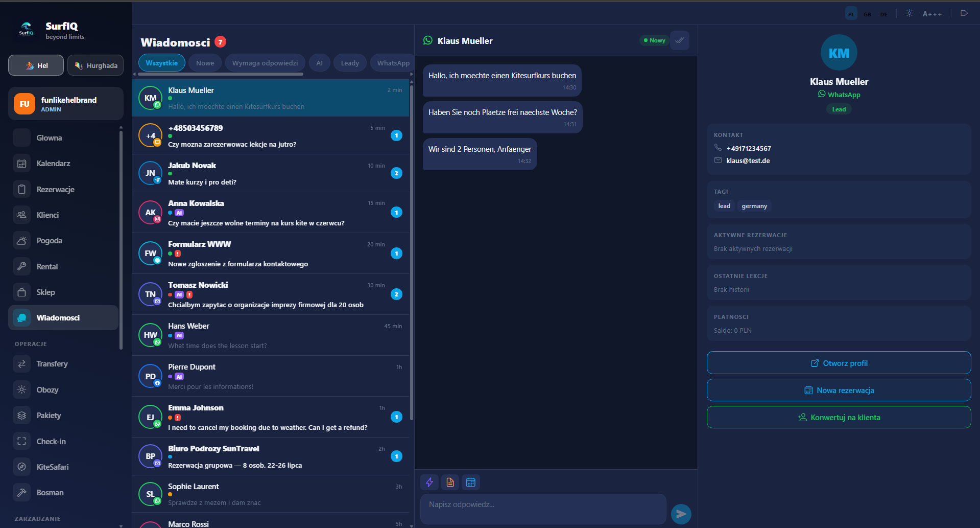Switch location to Hel

36,65
